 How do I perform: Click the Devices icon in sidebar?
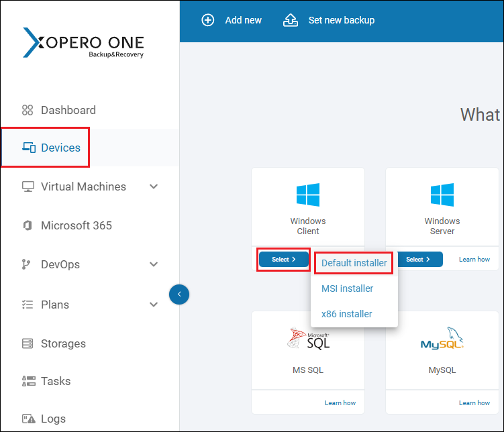tap(29, 148)
